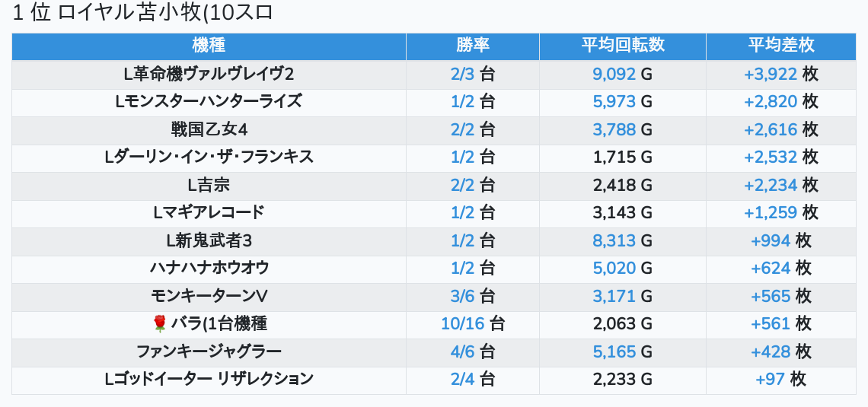The image size is (868, 407).
Task: Select the ファンキージャグラー machine name
Action: [x=209, y=351]
